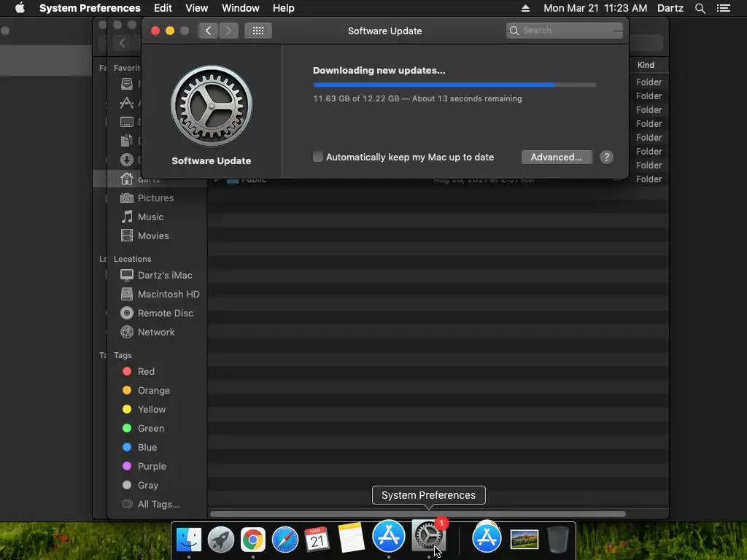Open Finder from the Dock
Image resolution: width=747 pixels, height=560 pixels.
(x=189, y=540)
